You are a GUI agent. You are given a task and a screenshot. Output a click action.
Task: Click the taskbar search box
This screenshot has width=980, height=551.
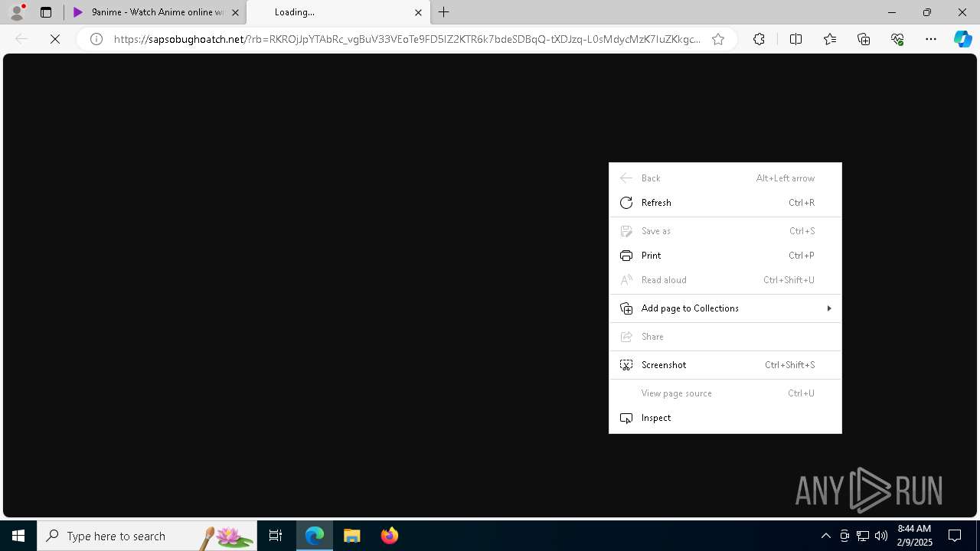pos(147,536)
